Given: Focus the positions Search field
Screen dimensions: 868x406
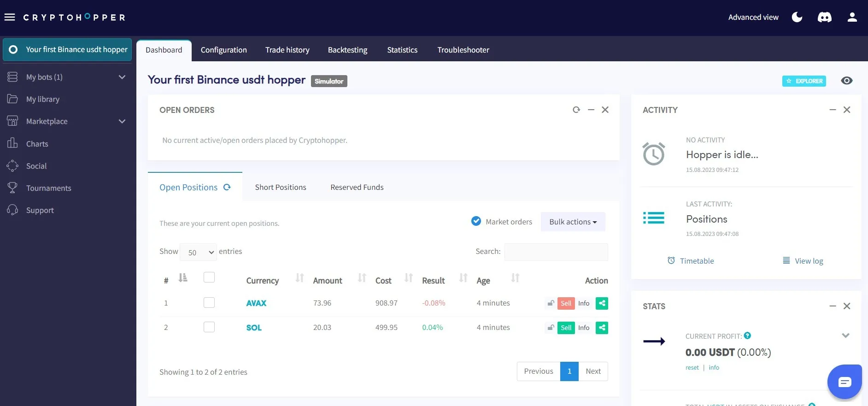Looking at the screenshot, I should [x=556, y=252].
